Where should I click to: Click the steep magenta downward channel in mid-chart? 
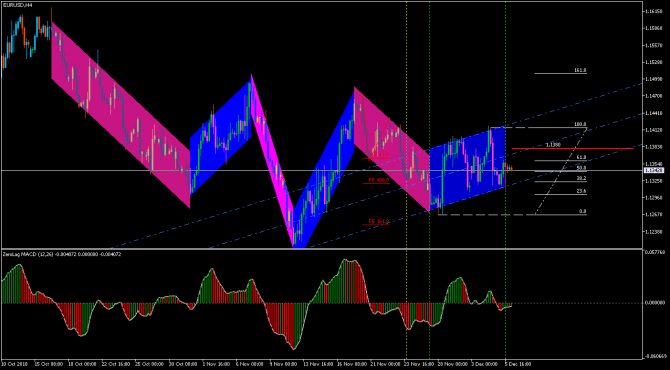coord(272,161)
